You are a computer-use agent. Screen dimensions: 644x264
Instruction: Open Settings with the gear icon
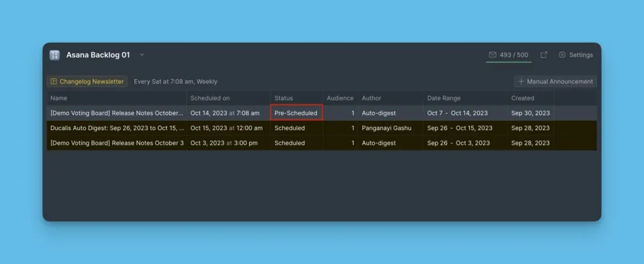tap(562, 55)
